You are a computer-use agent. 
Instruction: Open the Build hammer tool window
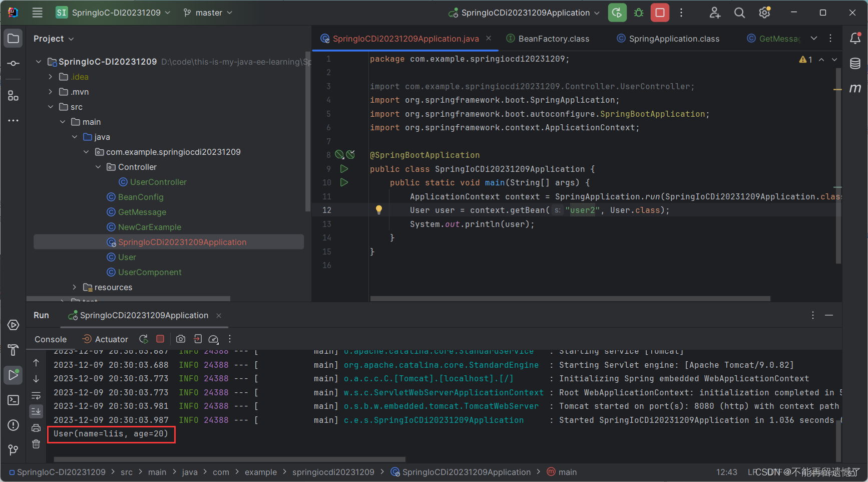pyautogui.click(x=13, y=350)
